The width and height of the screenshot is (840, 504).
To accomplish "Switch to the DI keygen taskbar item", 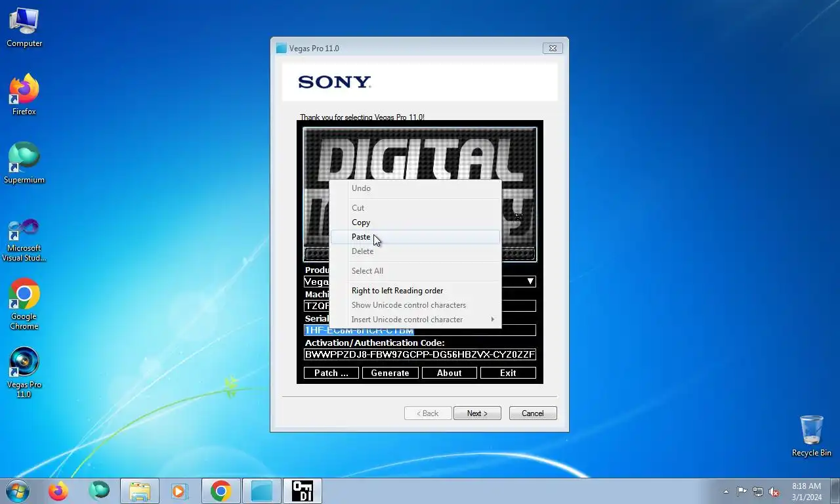I will point(303,491).
